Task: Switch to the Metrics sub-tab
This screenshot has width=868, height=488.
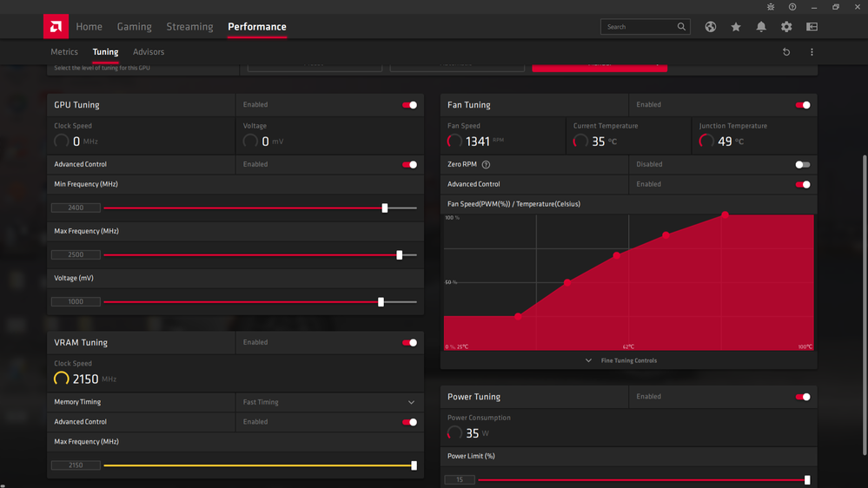Action: click(x=64, y=52)
